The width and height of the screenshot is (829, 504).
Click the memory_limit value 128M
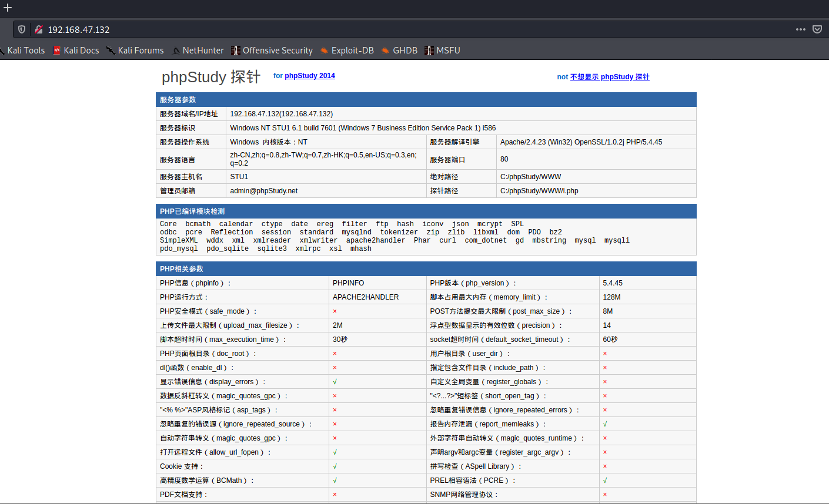(x=612, y=297)
